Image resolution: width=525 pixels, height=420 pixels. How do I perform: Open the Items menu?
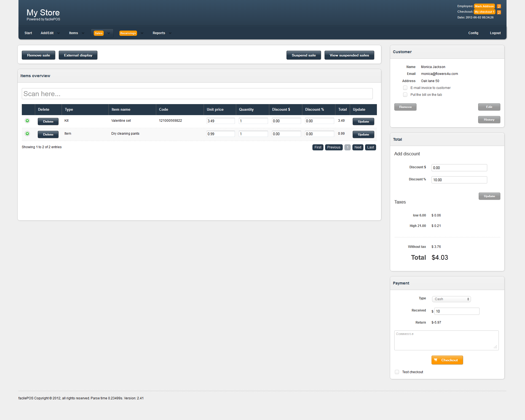point(74,33)
